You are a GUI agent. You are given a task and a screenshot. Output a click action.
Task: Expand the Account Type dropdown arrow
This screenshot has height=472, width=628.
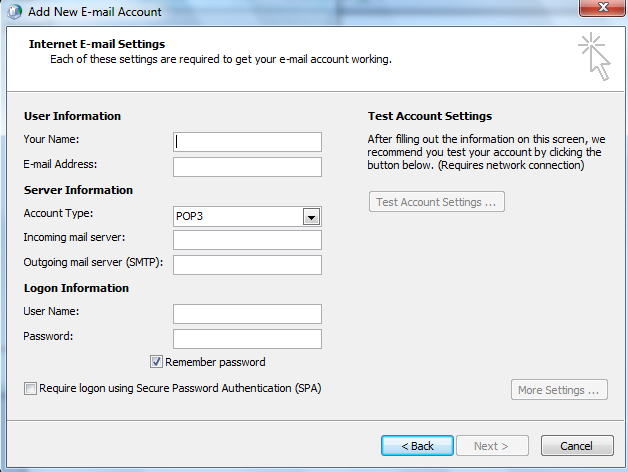[311, 216]
